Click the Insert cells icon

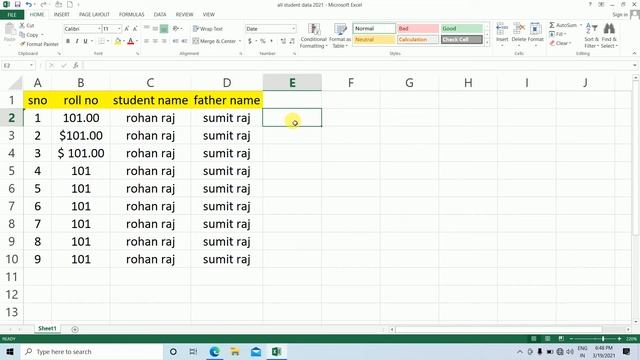click(x=502, y=29)
